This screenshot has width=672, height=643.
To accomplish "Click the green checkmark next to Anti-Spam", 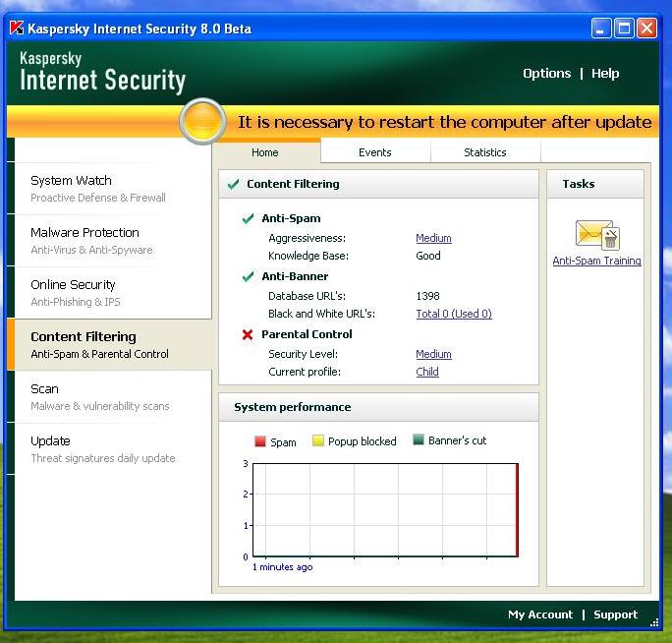I will tap(249, 219).
